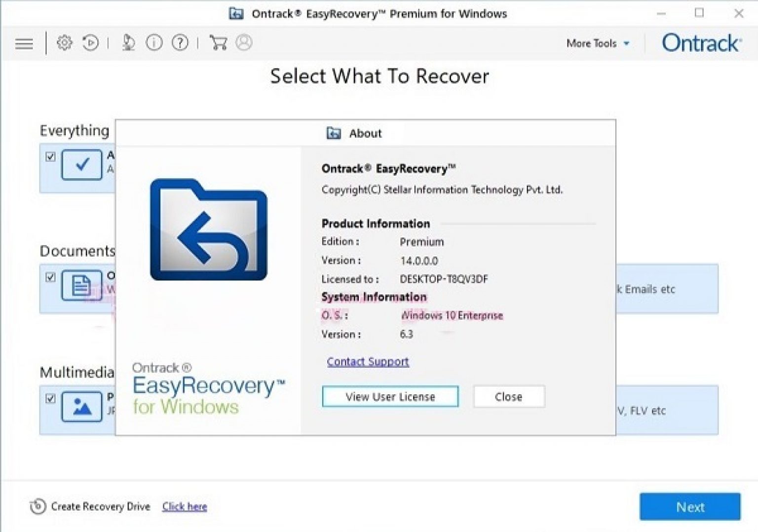Select the Premium edition value

click(x=421, y=242)
